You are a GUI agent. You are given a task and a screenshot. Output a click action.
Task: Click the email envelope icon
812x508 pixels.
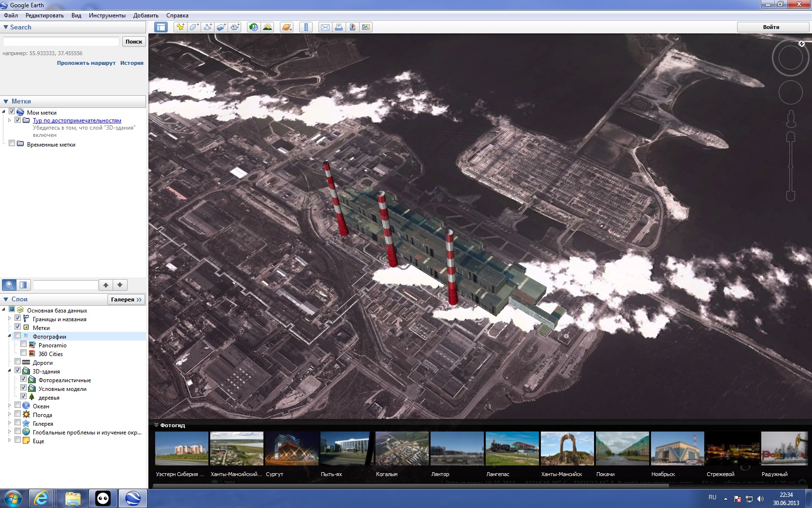coord(325,27)
